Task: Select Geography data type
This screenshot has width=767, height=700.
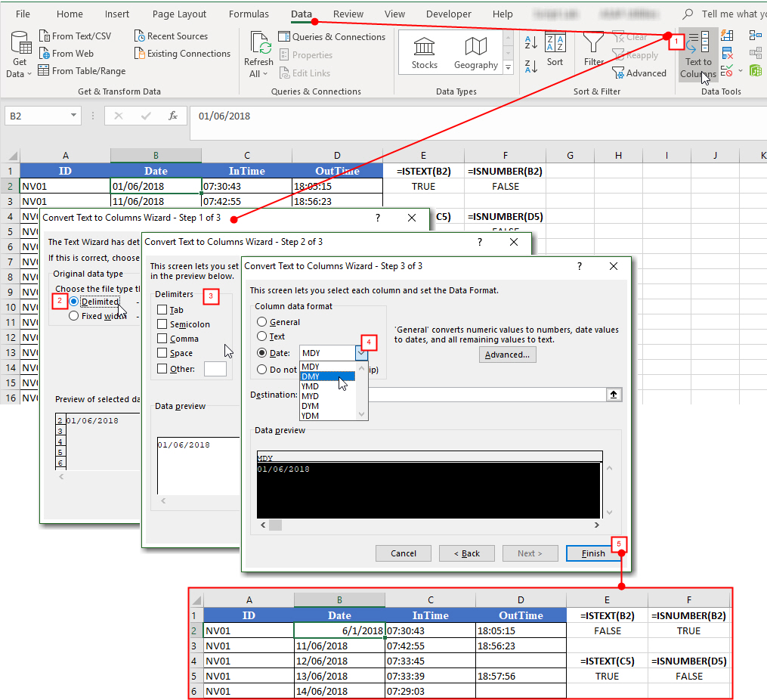Action: (x=476, y=53)
